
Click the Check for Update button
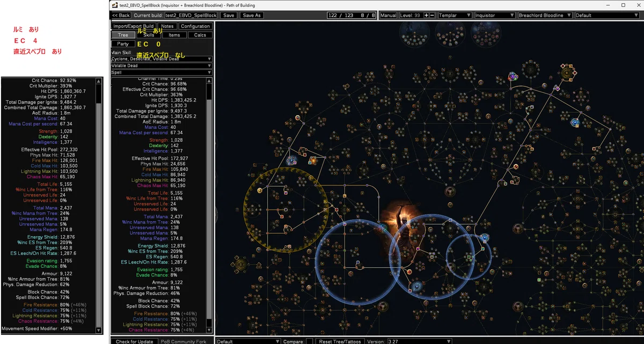pyautogui.click(x=134, y=341)
